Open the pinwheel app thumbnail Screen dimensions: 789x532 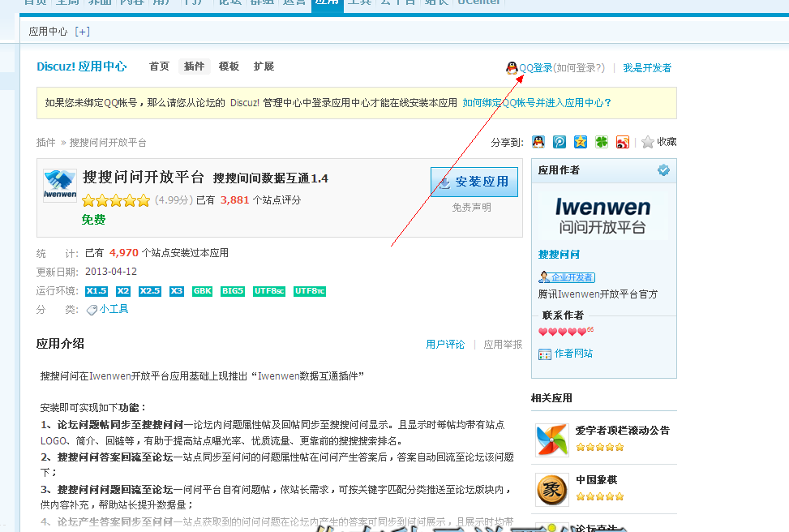[552, 440]
